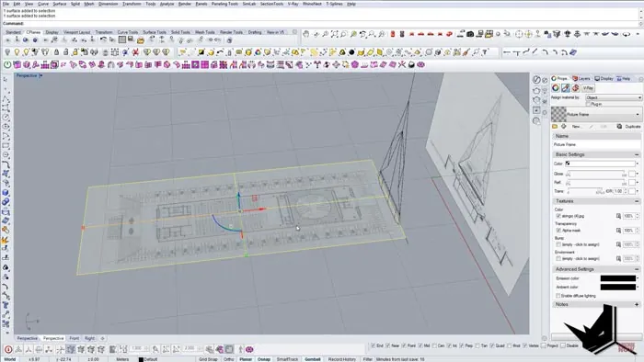Viewport: 644px width, 362px height.
Task: Toggle the Plug-in checkbox
Action: tap(588, 104)
